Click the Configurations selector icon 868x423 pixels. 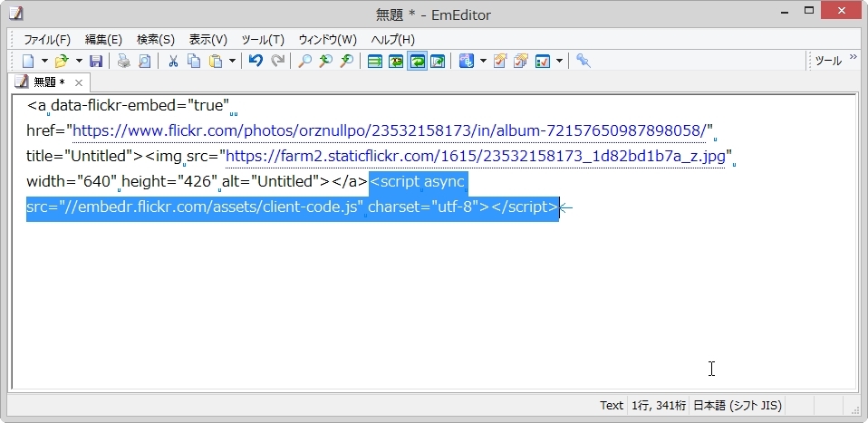tap(466, 61)
